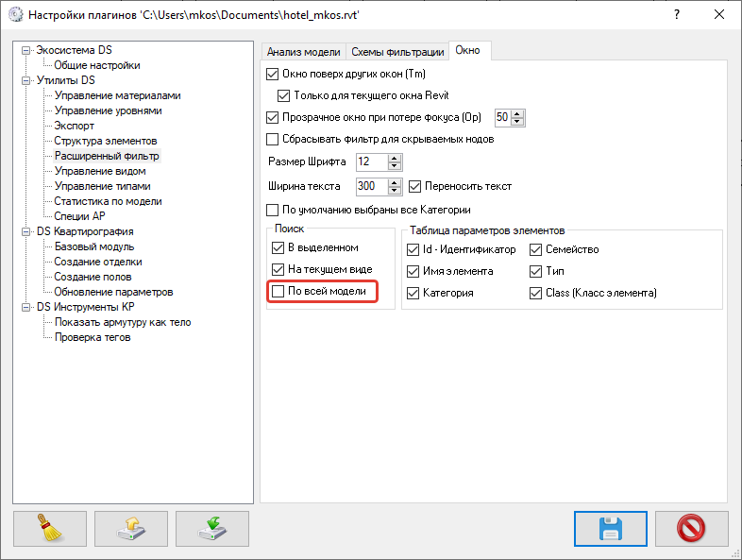The height and width of the screenshot is (560, 742).
Task: Toggle 'Тип' column checkbox
Action: (x=535, y=271)
